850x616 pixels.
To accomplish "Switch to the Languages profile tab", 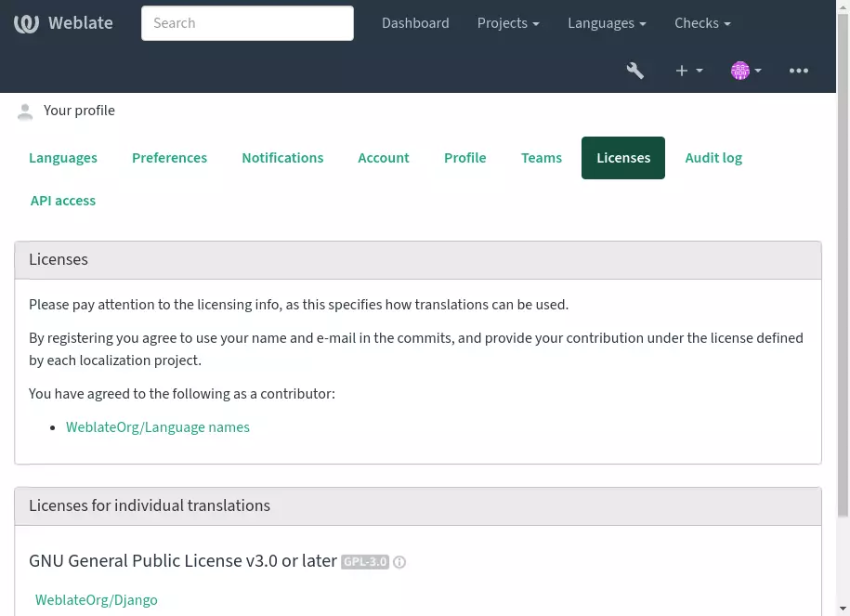I will (x=63, y=158).
